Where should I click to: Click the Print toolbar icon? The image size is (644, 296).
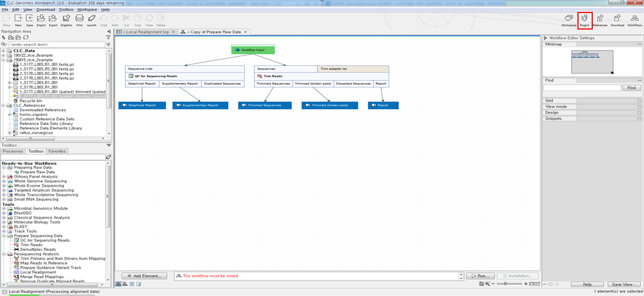80,18
